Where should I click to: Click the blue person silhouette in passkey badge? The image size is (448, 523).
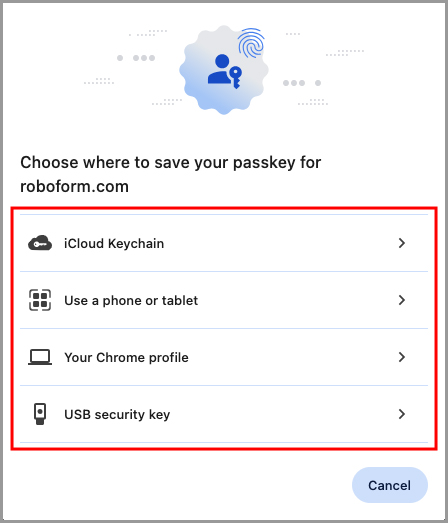pos(220,69)
